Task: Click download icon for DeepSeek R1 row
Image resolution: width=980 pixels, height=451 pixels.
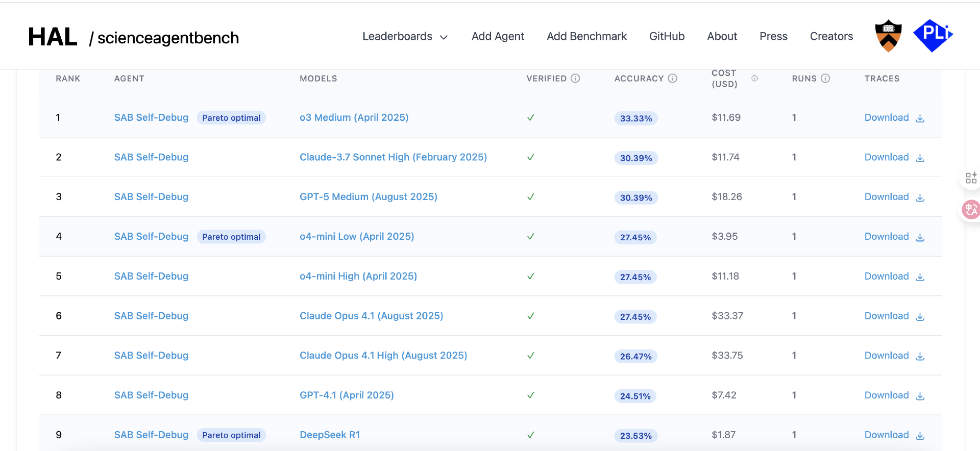Action: point(920,436)
